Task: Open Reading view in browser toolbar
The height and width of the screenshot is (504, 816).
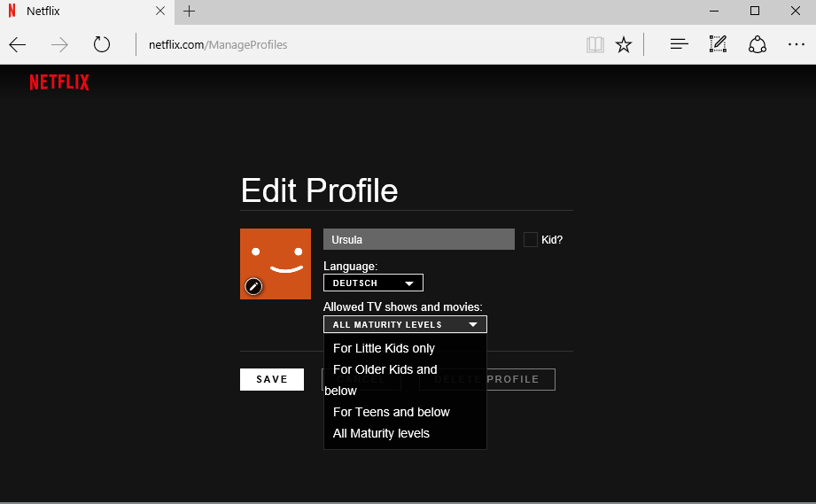Action: pyautogui.click(x=595, y=44)
